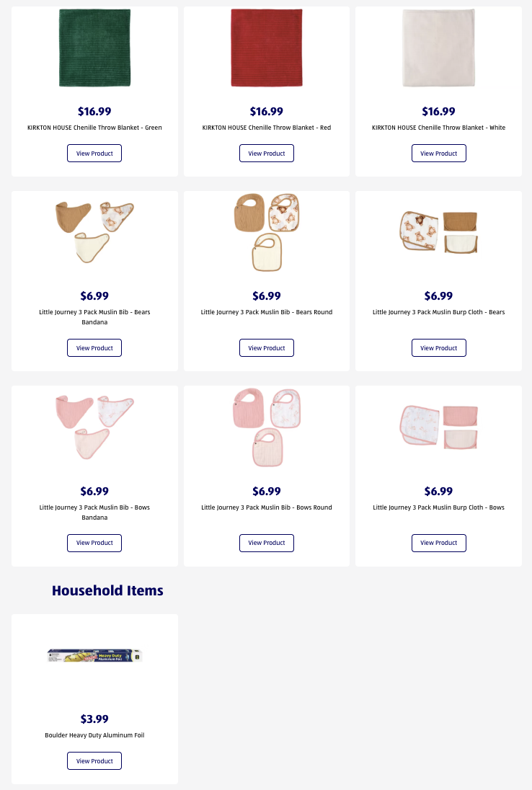View product for Boulder Heavy Duty Aluminum Foil
Image resolution: width=532 pixels, height=790 pixels.
point(94,761)
